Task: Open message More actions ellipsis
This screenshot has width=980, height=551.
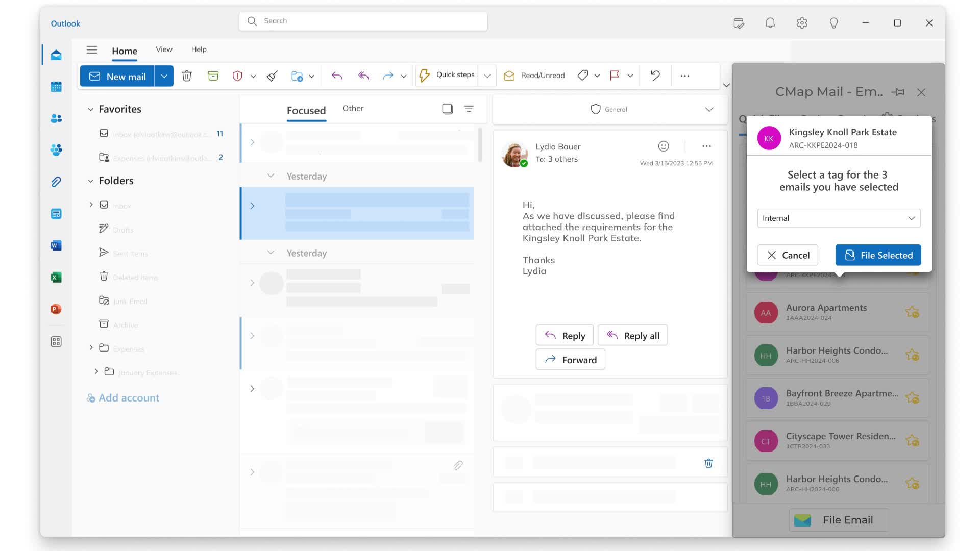Action: (x=706, y=146)
